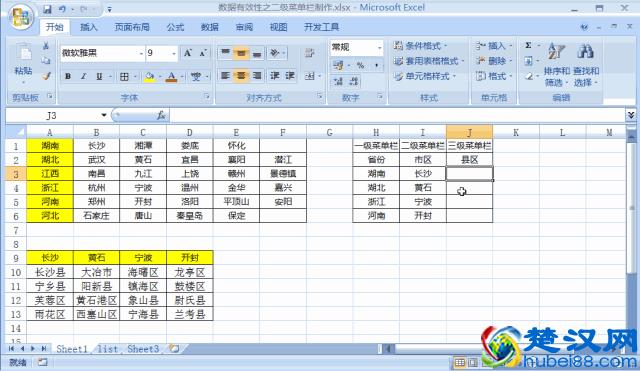
Task: Open number format dropdown 常规
Action: click(379, 47)
